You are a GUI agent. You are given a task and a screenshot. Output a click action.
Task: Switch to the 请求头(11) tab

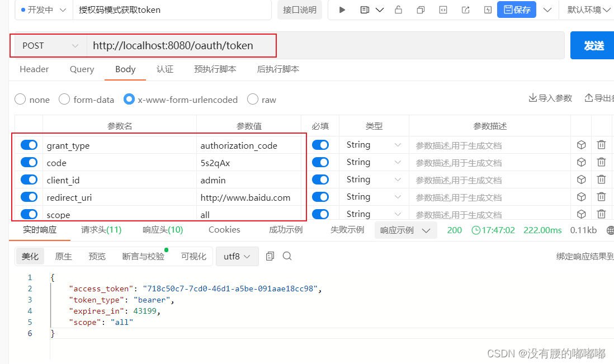pyautogui.click(x=101, y=230)
